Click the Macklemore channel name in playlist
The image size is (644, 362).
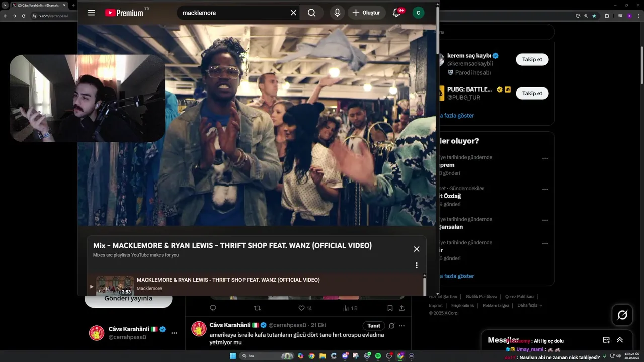tap(149, 289)
